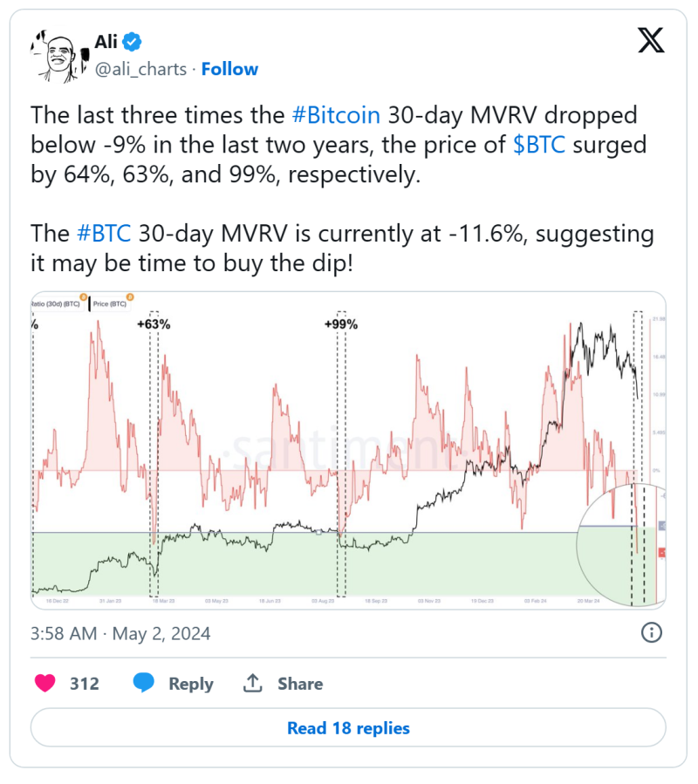
Task: Select the Price (BTC) chart tab
Action: (110, 304)
